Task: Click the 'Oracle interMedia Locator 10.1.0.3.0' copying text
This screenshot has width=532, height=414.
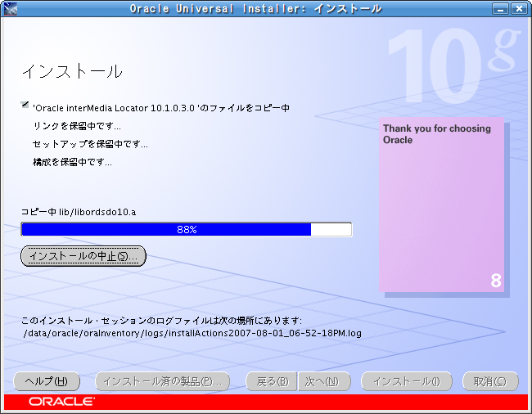Action: [160, 108]
